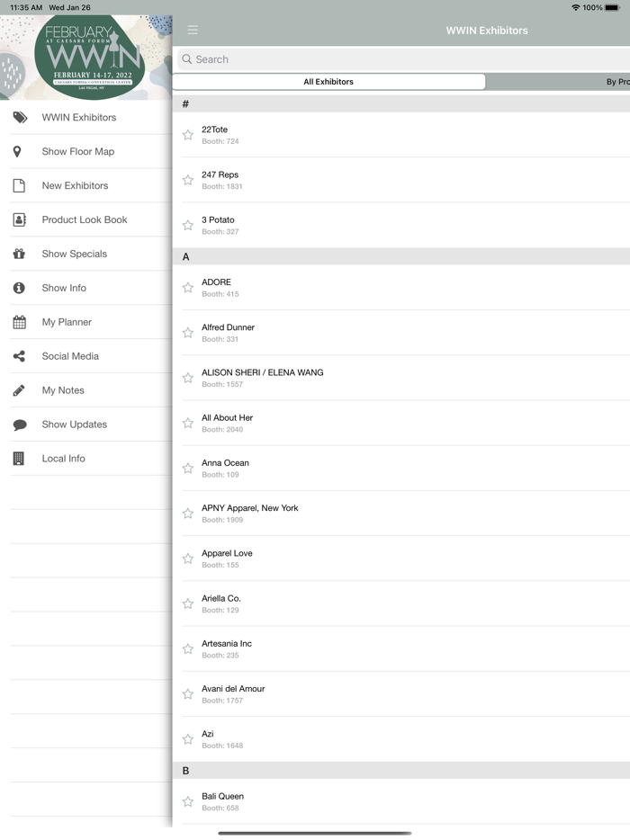Open Product Look Book menu item
Viewport: 630px width, 840px height.
click(85, 219)
